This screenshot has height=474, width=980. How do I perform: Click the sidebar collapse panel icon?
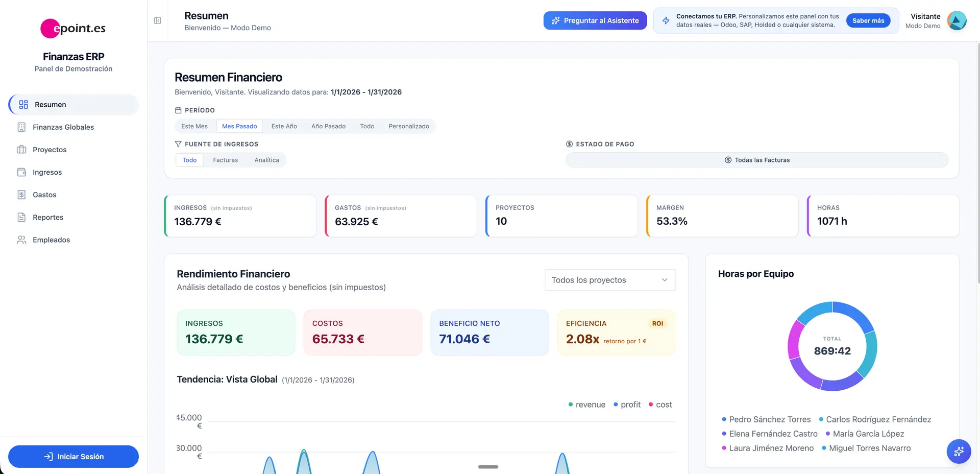click(x=158, y=20)
